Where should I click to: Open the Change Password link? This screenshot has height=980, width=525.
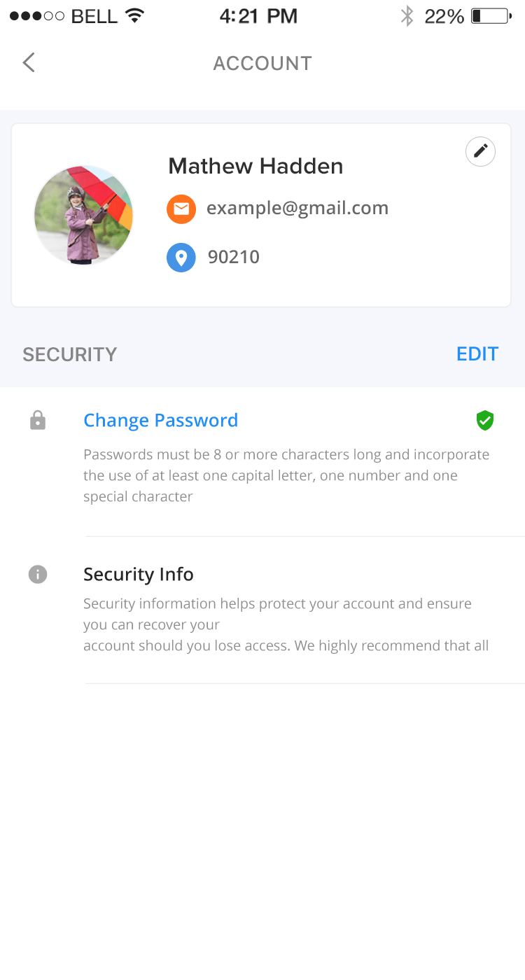(x=161, y=420)
